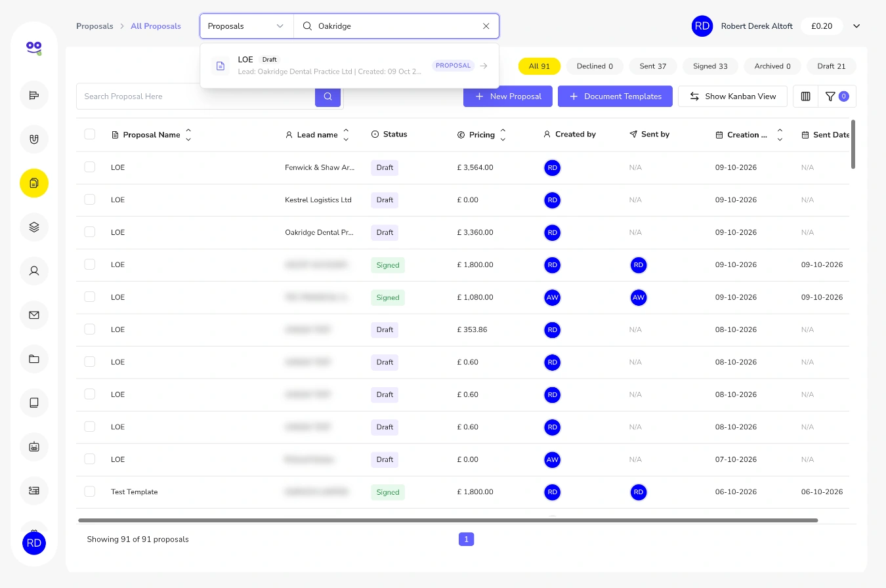Image resolution: width=886 pixels, height=588 pixels.
Task: Select the yellow proposals document icon in sidebar
Action: 34,183
